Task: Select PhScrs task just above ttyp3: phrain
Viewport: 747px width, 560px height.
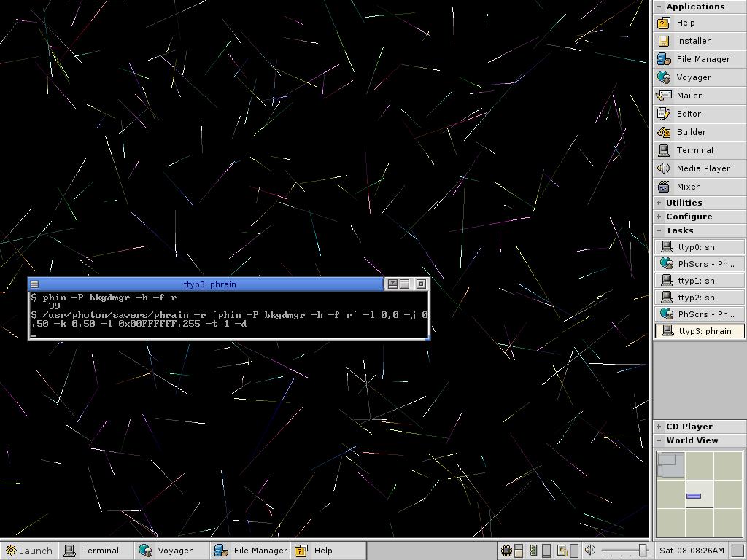Action: coord(700,314)
